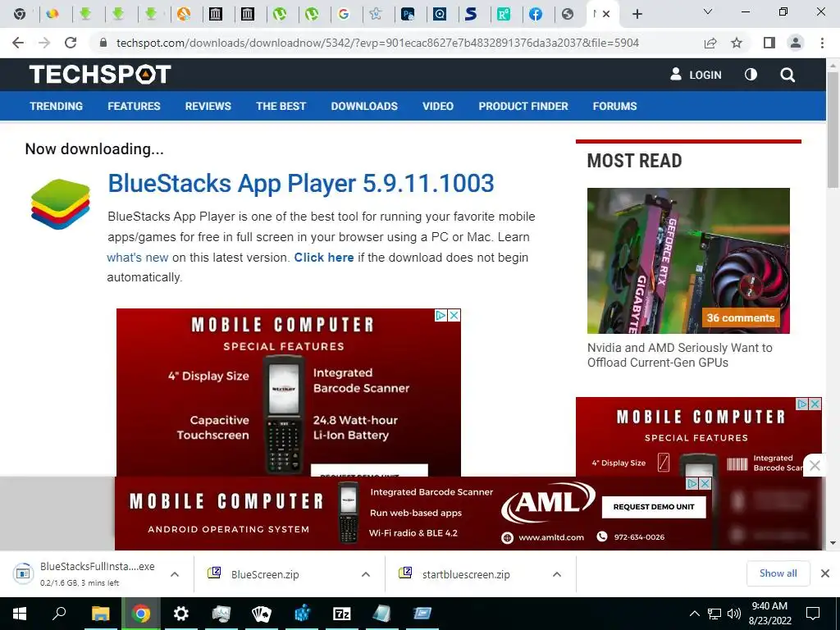Open the Chrome three-dot menu
840x630 pixels.
[822, 43]
